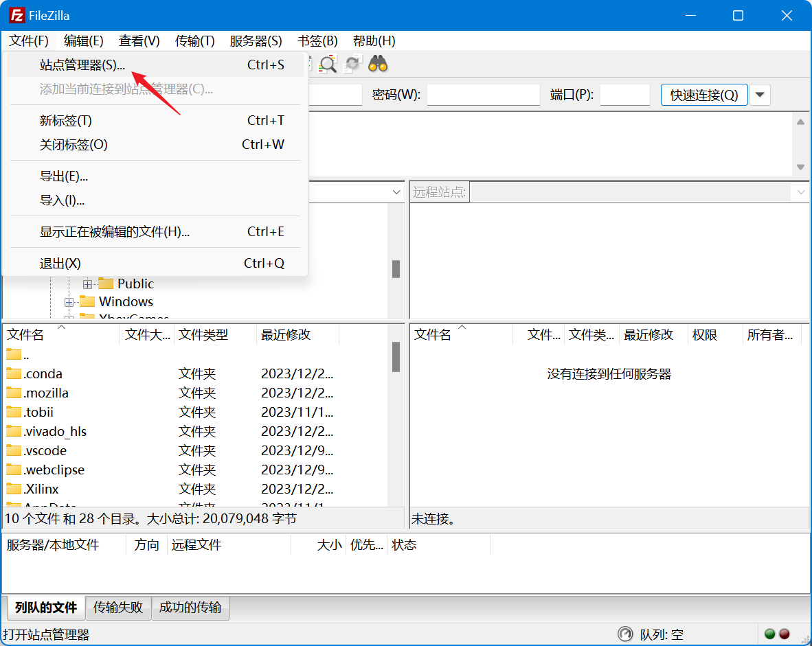
Task: Click the parent directory '..' folder icon
Action: 14,354
